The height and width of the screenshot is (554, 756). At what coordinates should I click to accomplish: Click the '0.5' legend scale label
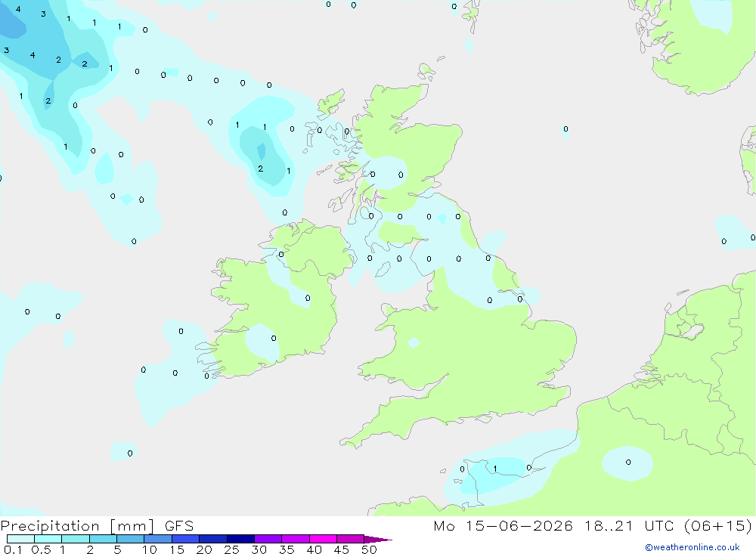tap(41, 549)
